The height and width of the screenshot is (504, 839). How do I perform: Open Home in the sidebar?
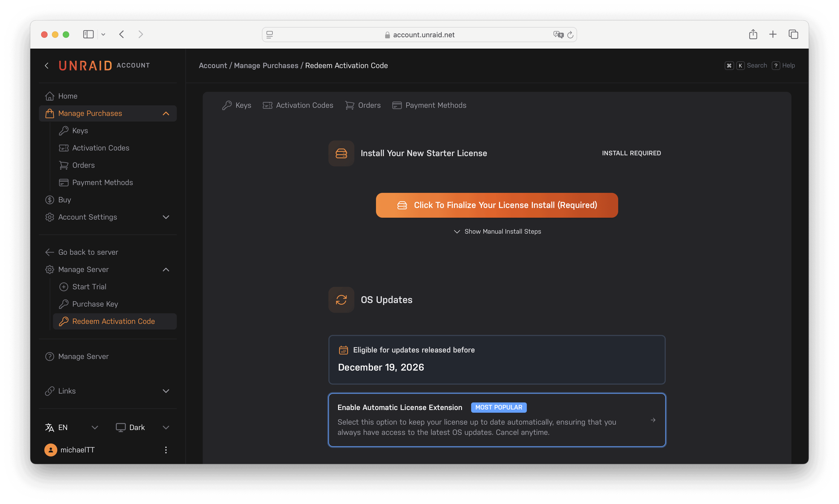68,96
